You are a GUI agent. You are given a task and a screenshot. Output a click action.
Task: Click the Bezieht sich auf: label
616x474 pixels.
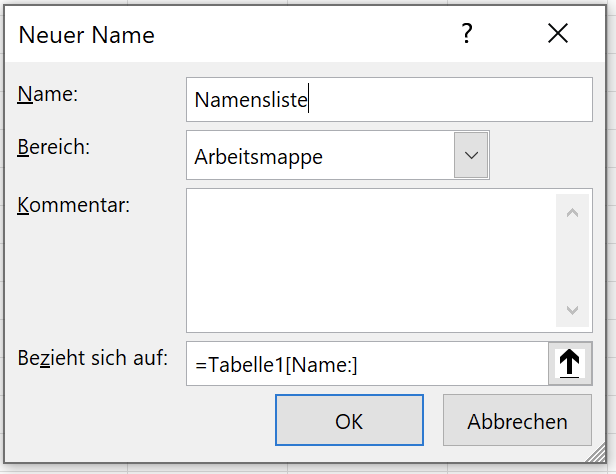point(92,358)
